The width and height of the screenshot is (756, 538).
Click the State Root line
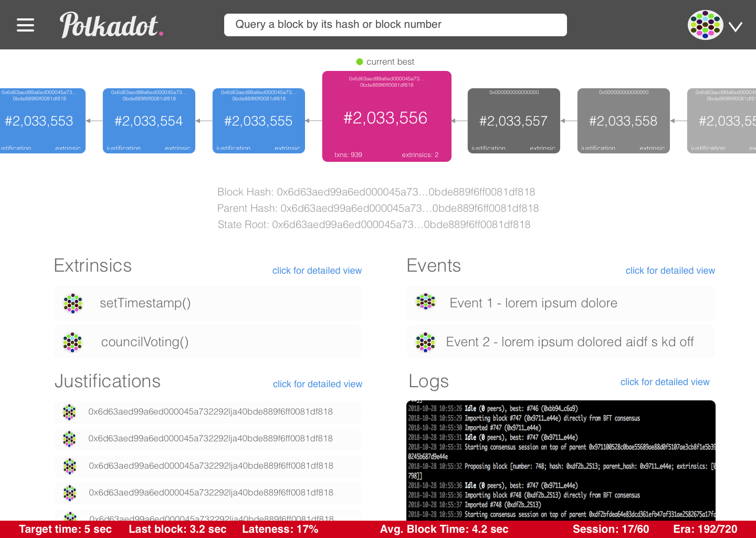374,224
